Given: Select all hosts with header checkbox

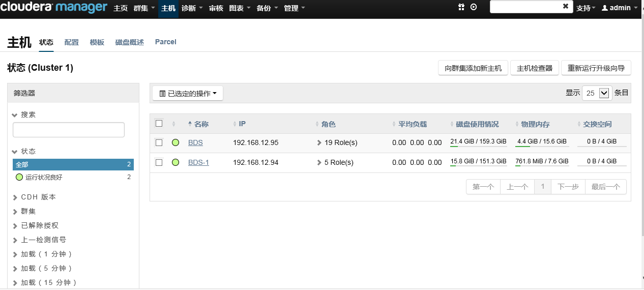Looking at the screenshot, I should coord(159,123).
